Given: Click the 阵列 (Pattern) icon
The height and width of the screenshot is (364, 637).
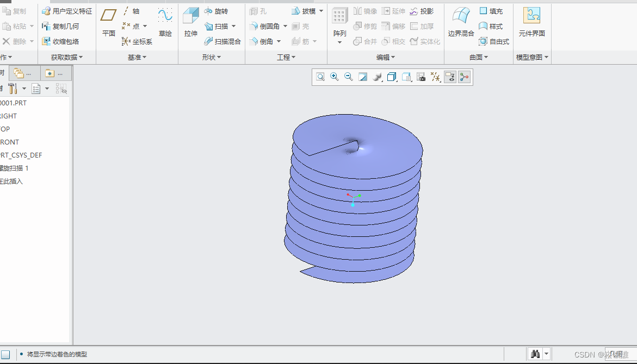Looking at the screenshot, I should 339,23.
